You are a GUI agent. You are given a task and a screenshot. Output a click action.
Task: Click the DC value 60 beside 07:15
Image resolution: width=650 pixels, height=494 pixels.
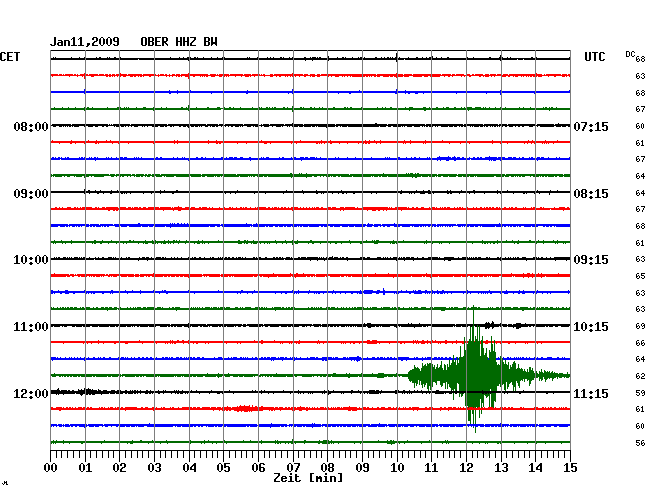coord(640,126)
